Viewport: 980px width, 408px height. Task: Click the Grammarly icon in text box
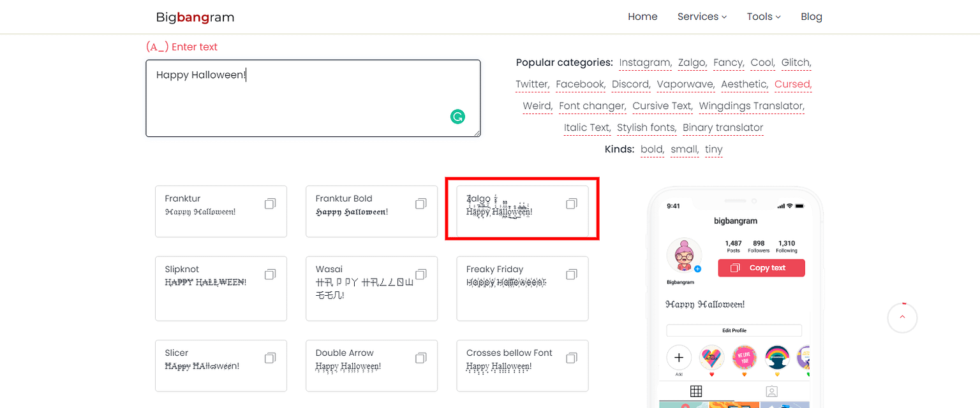(457, 117)
